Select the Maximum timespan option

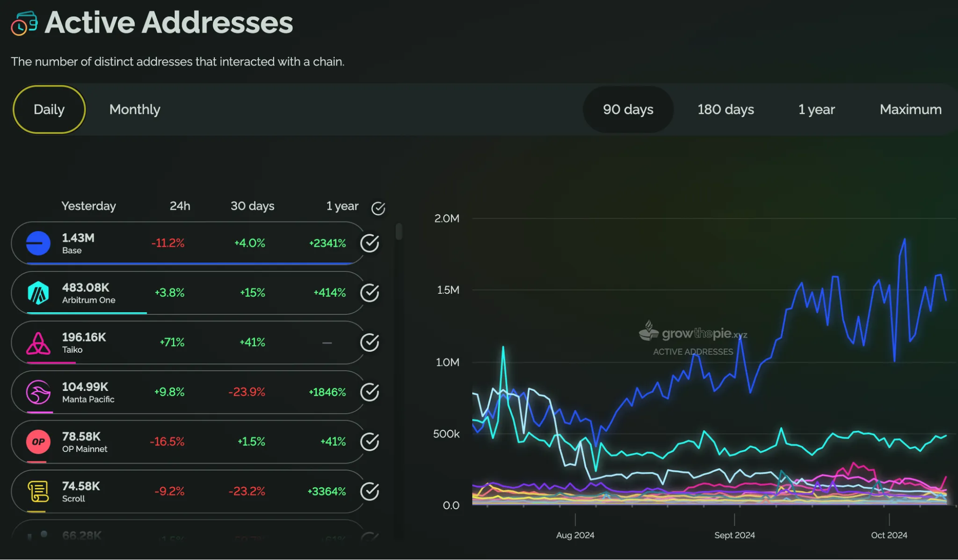tap(911, 110)
